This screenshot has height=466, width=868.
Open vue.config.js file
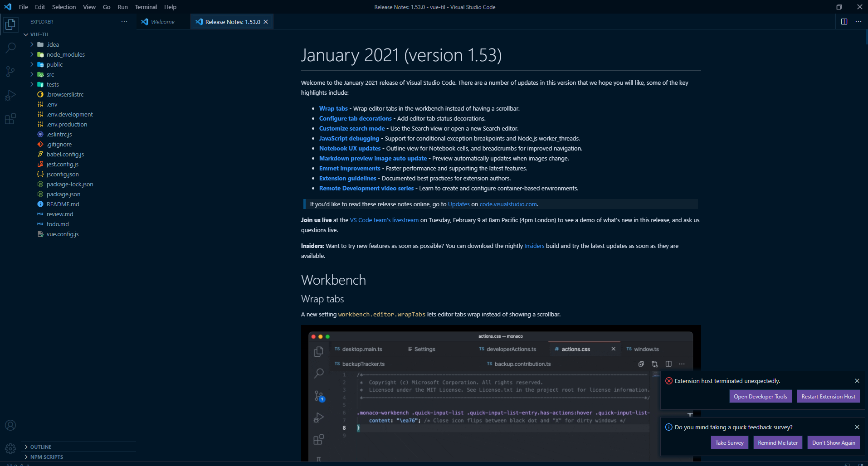click(63, 234)
